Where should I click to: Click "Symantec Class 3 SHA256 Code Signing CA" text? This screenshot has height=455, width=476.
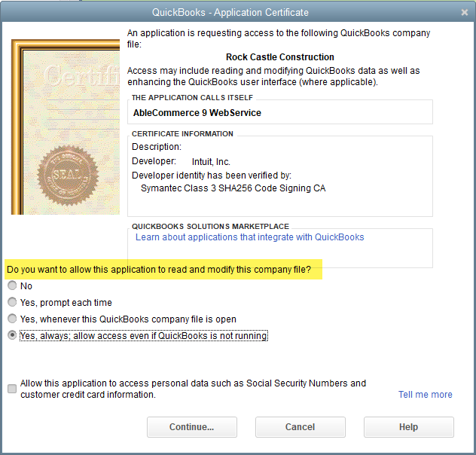pos(233,188)
